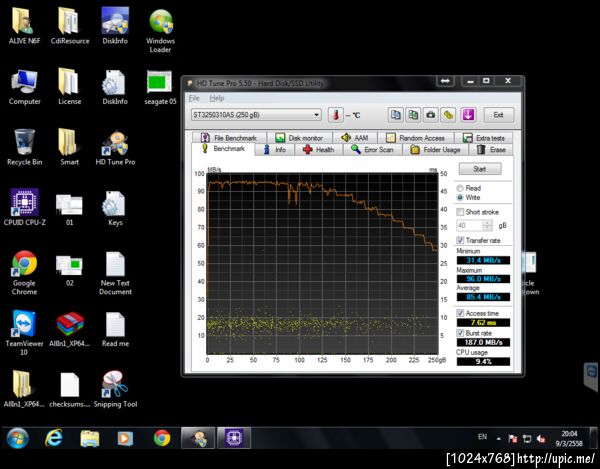The height and width of the screenshot is (469, 600).
Task: Open the ST3250310AS drive dropdown
Action: point(256,115)
